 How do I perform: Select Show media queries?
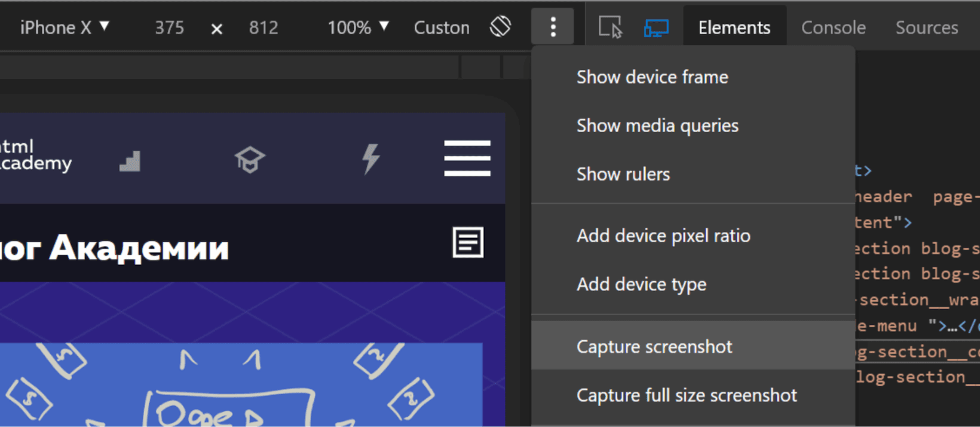pyautogui.click(x=693, y=126)
